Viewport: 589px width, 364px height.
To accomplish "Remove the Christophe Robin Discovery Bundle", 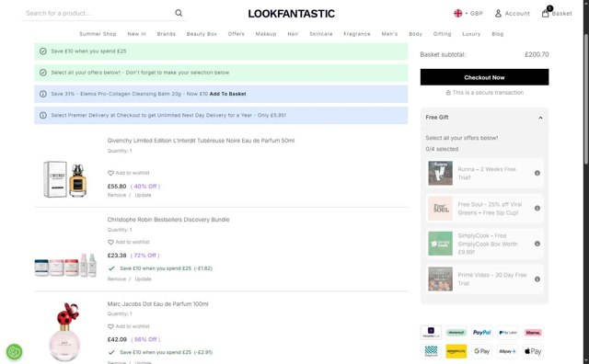I will tap(117, 279).
